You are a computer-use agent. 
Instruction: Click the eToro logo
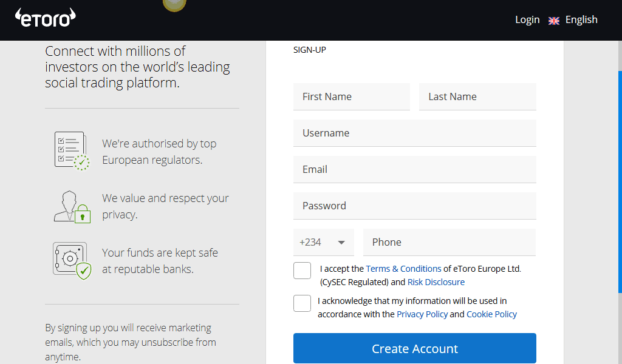45,18
